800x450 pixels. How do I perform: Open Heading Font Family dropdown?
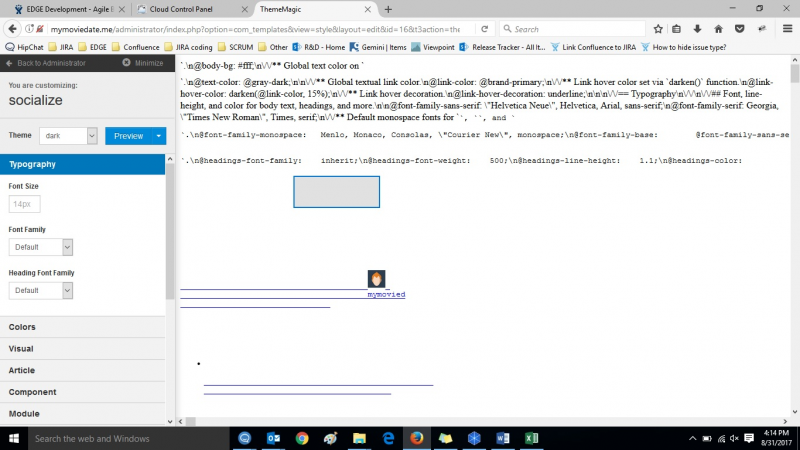(40, 290)
